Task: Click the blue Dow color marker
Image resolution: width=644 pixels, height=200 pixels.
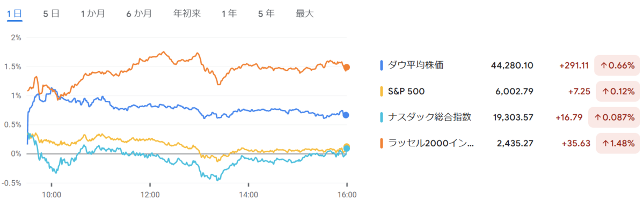Action: click(381, 65)
